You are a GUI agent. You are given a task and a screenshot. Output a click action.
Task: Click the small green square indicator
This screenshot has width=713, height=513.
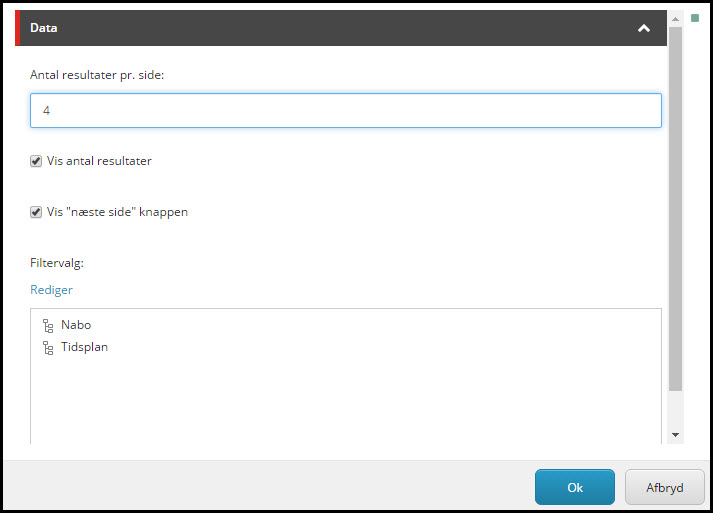click(695, 18)
